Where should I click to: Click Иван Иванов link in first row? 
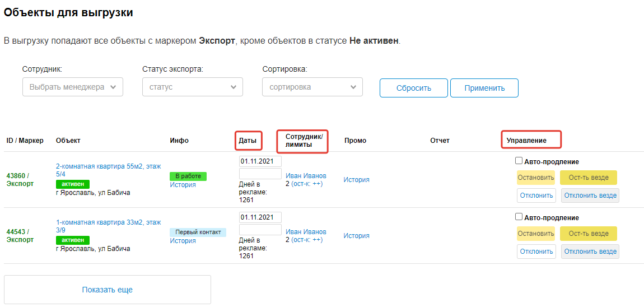[x=306, y=176]
